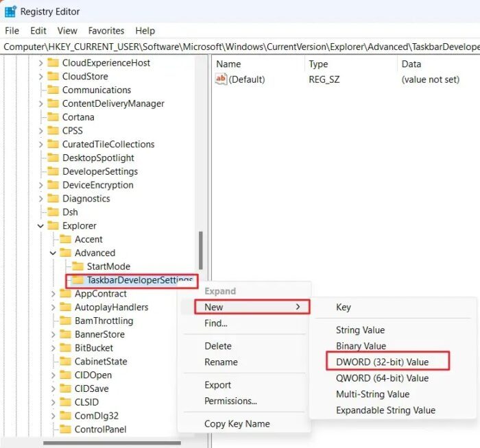The image size is (480, 448).
Task: Open the View menu
Action: tap(67, 31)
